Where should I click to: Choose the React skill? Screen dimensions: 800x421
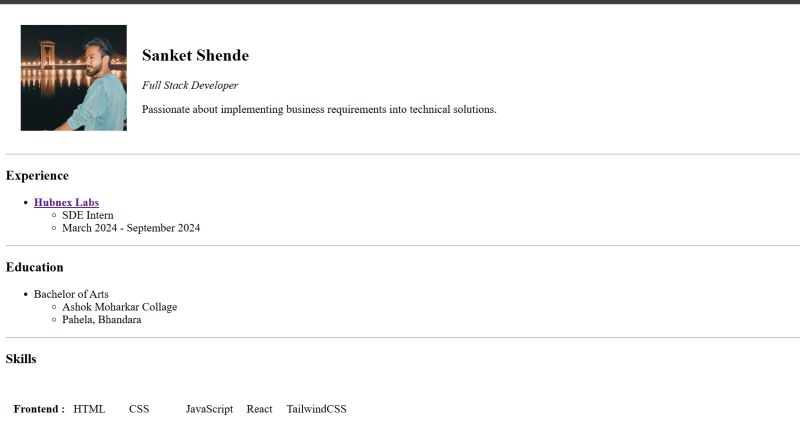pos(259,409)
